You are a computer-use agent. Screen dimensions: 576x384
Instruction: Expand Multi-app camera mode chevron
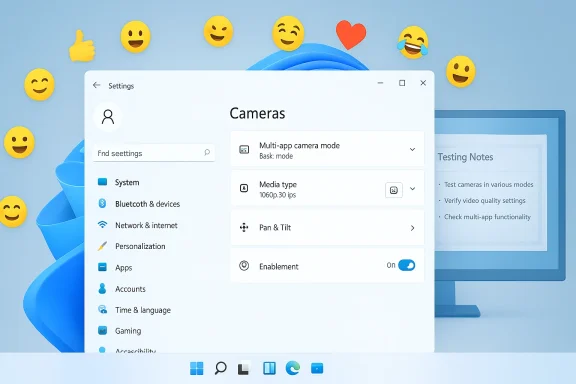(x=412, y=150)
